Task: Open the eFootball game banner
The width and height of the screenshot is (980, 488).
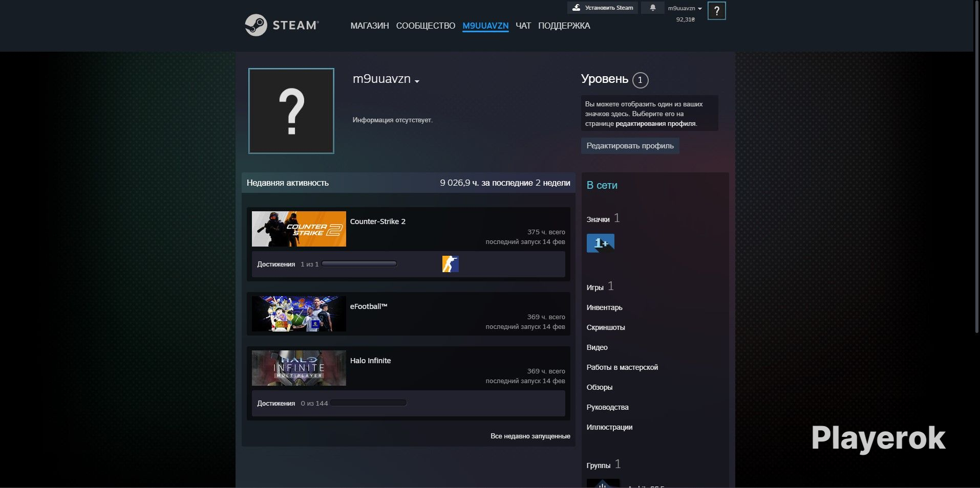Action: click(299, 314)
